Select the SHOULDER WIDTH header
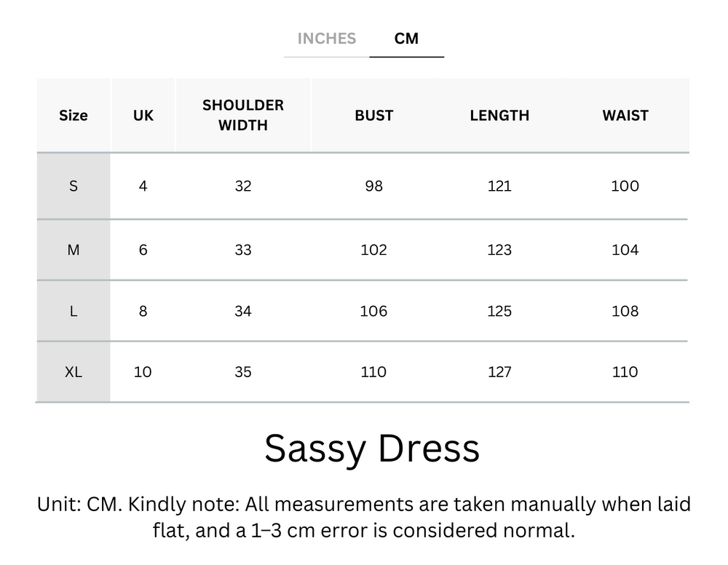 (242, 115)
